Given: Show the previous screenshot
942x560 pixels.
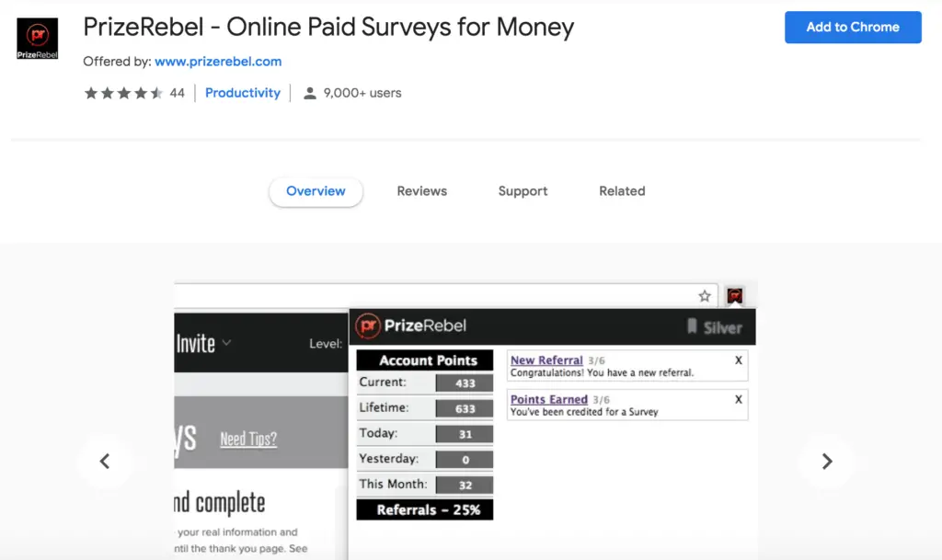Looking at the screenshot, I should point(105,461).
